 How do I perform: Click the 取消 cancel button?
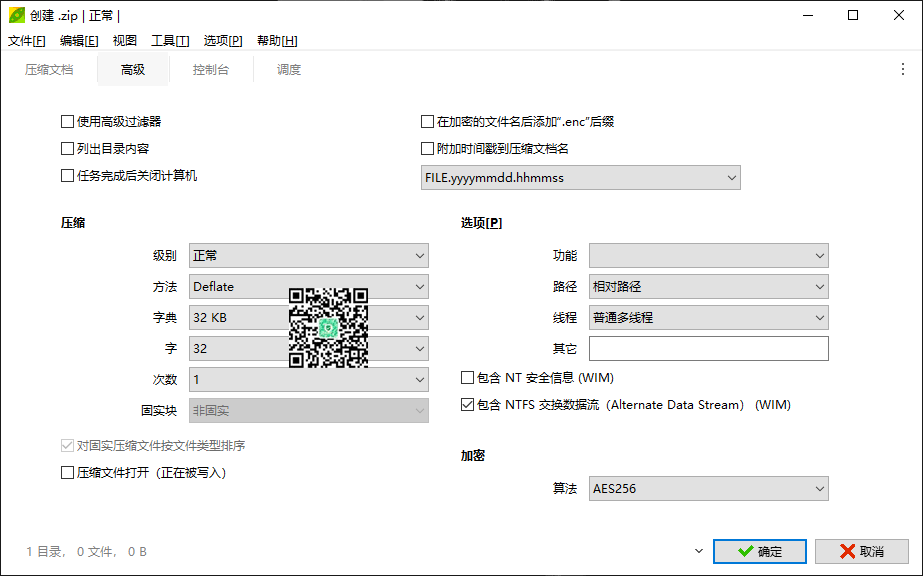(x=861, y=551)
